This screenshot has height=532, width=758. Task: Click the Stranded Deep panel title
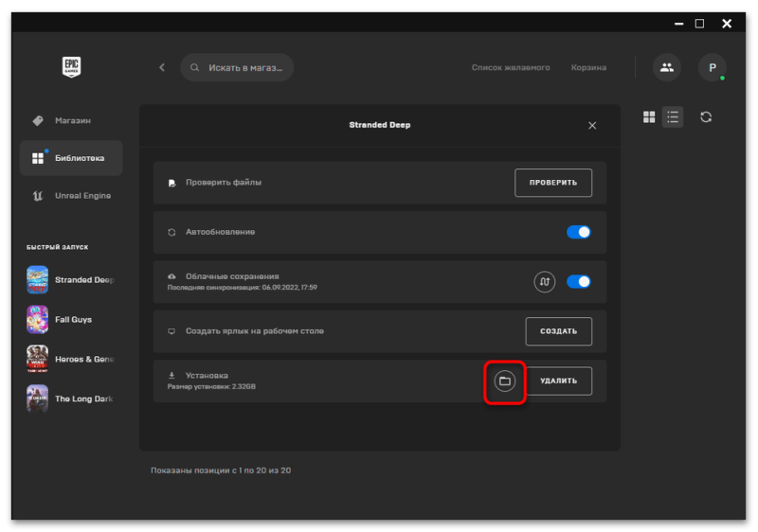380,125
